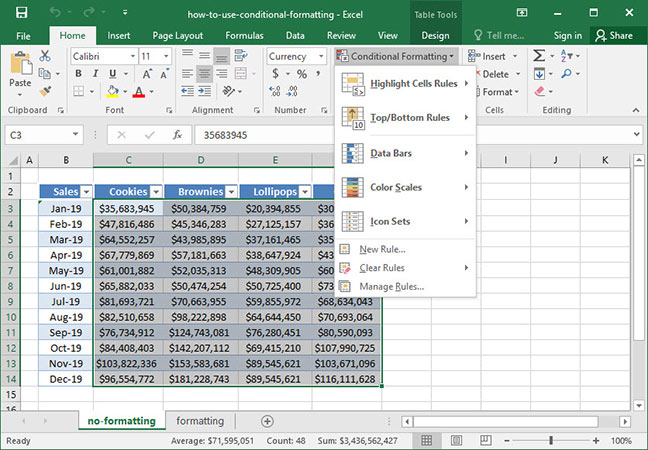Click the Paste clipboard icon
This screenshot has width=648, height=450.
[20, 64]
